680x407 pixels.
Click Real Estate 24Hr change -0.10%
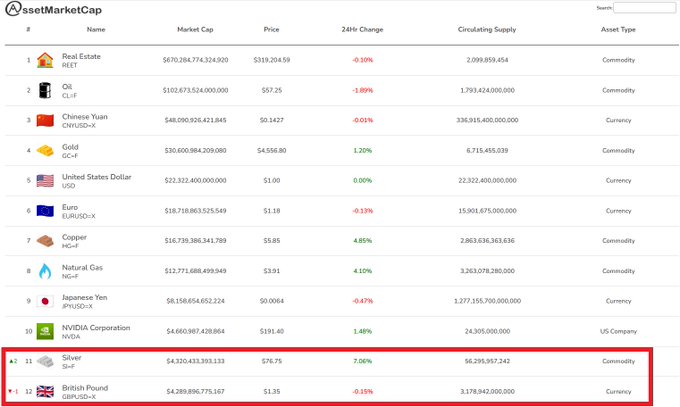pos(363,60)
